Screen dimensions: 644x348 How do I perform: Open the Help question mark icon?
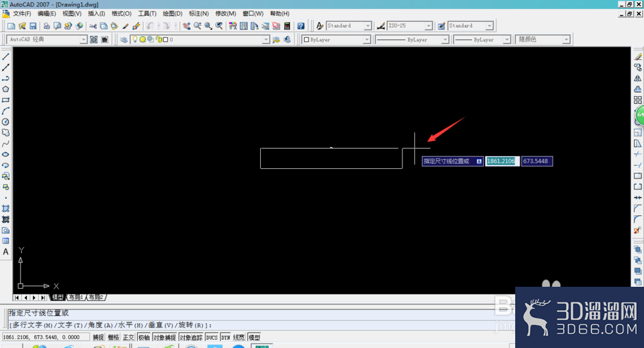[x=301, y=26]
